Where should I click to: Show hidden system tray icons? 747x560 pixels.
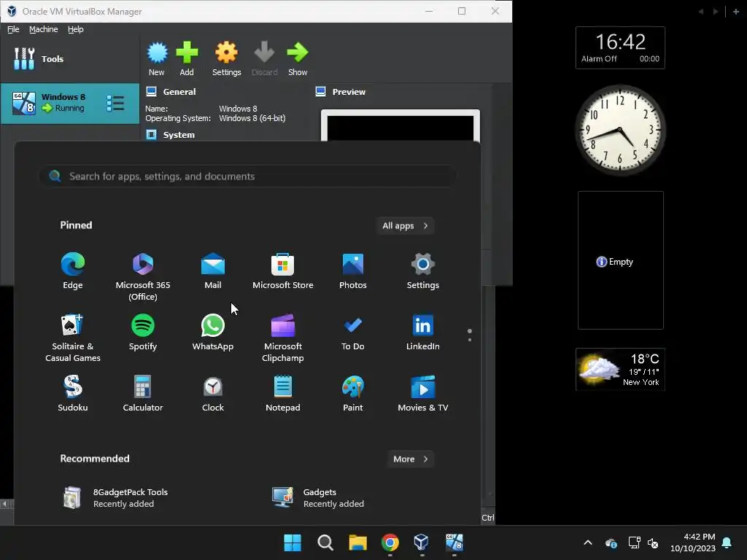[588, 542]
